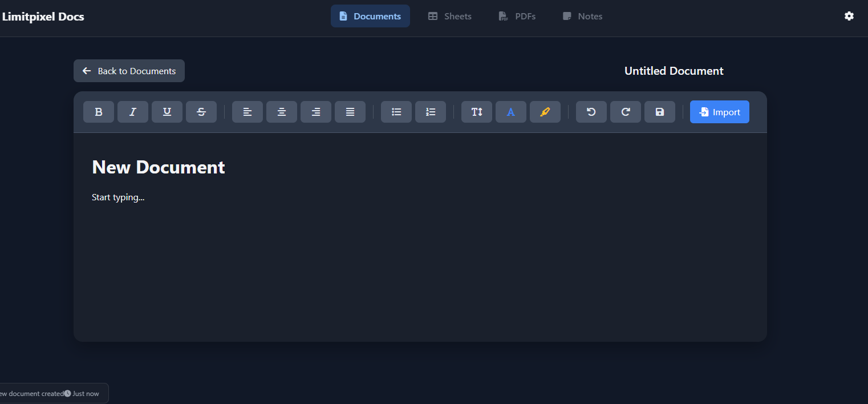
Task: Open the font color picker
Action: [510, 112]
